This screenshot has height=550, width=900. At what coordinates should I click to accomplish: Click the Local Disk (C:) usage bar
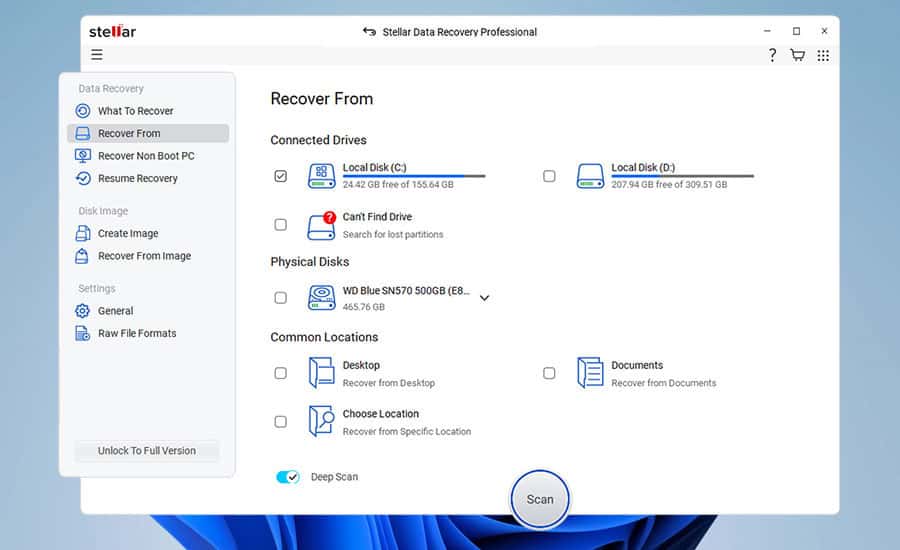(414, 176)
